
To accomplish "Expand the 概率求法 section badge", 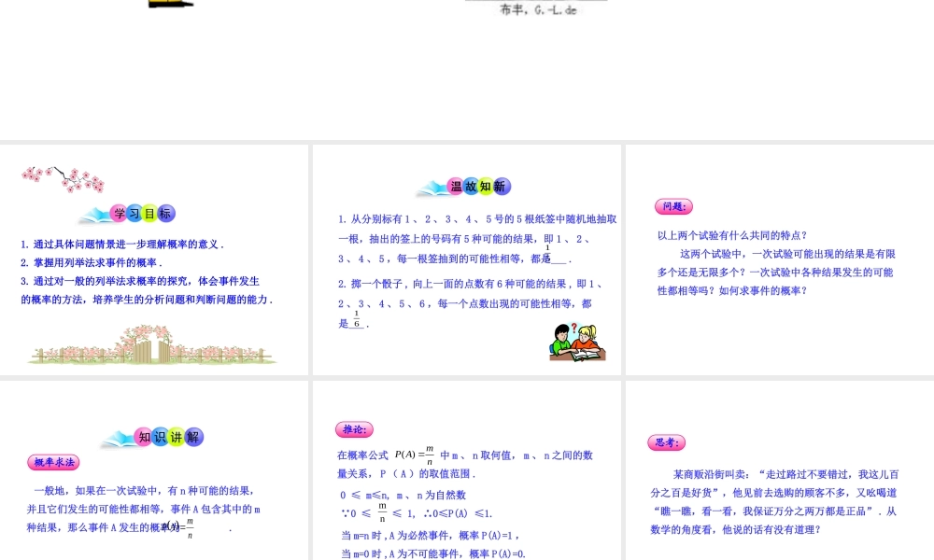I will coord(51,462).
